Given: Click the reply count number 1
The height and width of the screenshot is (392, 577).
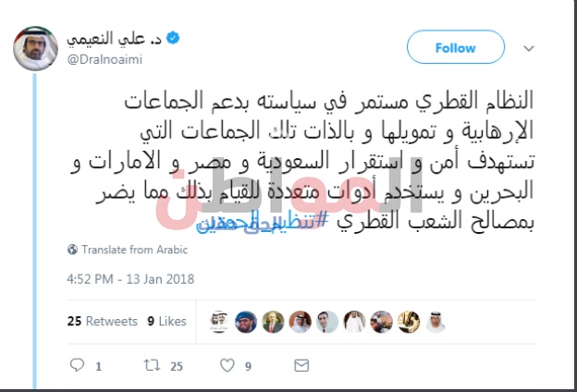Looking at the screenshot, I should [x=98, y=367].
